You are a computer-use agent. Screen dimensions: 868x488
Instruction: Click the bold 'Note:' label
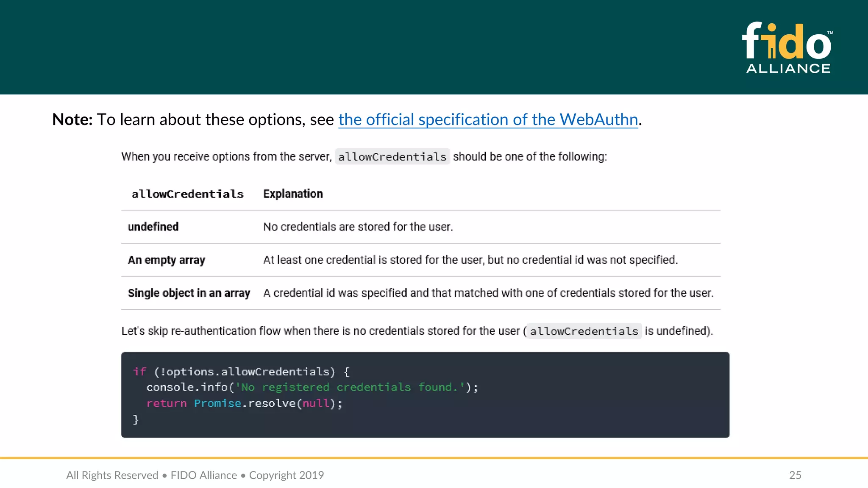pyautogui.click(x=72, y=119)
